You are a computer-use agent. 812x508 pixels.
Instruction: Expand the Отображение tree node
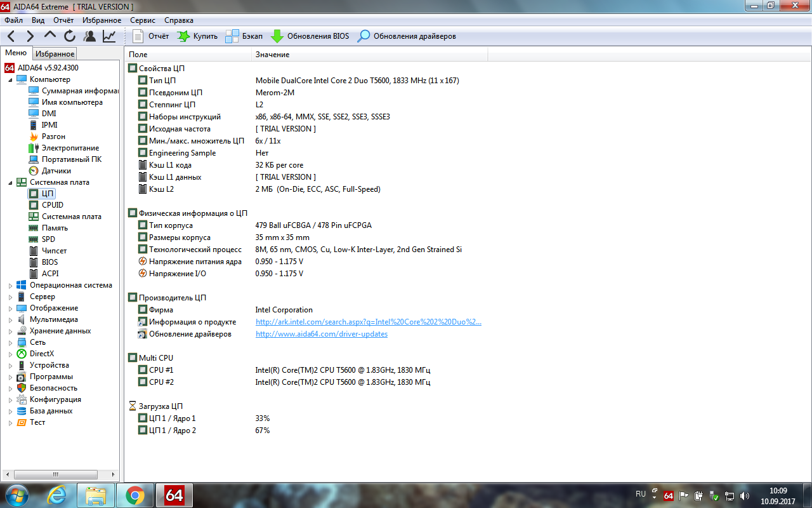10,308
